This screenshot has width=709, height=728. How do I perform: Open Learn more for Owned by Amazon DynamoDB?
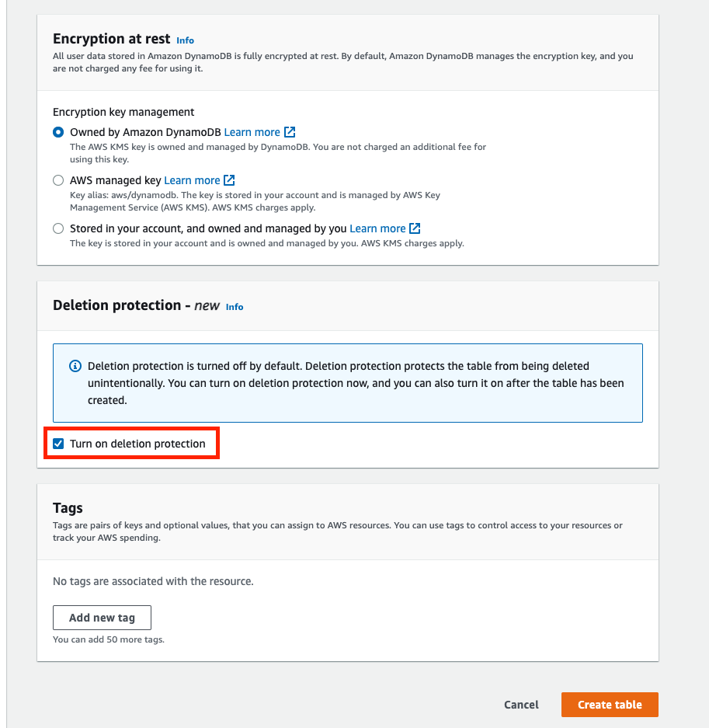click(252, 132)
